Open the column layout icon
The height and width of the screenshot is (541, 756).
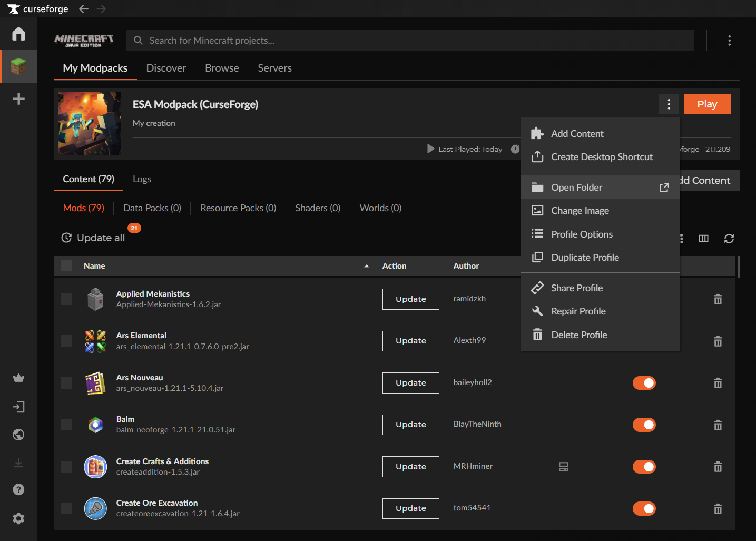point(703,239)
